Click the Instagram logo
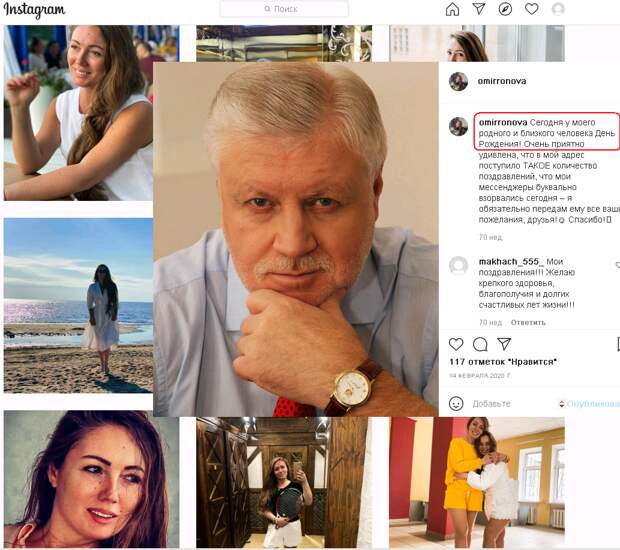This screenshot has width=620, height=550. (34, 10)
